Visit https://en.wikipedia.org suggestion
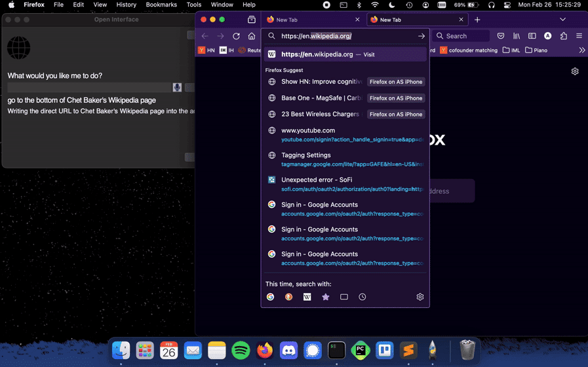588x367 pixels. point(345,54)
